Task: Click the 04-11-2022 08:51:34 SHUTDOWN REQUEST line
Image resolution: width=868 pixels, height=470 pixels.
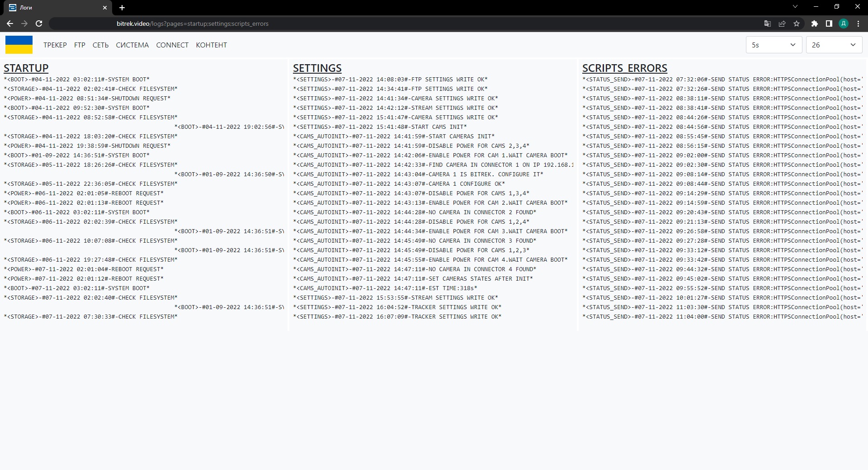Action: pyautogui.click(x=87, y=99)
